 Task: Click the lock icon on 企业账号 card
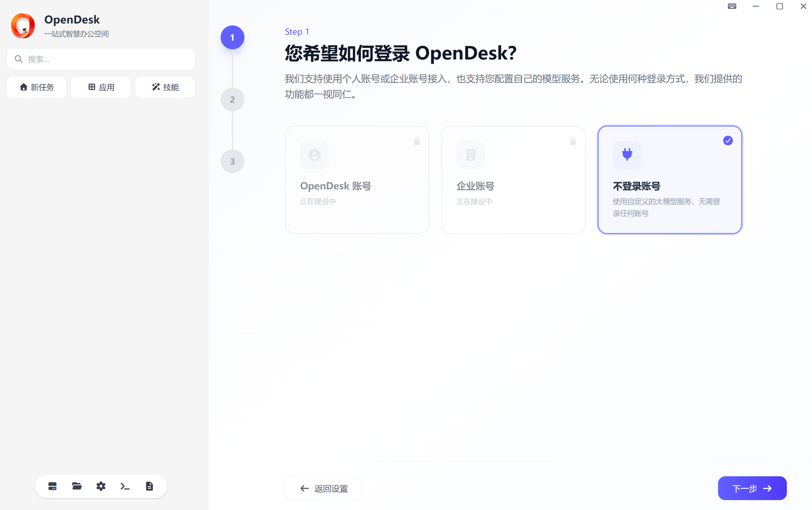click(573, 141)
